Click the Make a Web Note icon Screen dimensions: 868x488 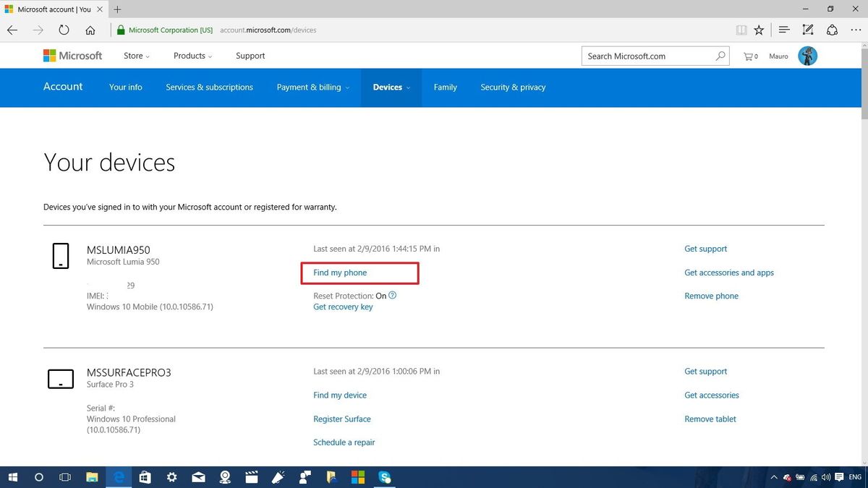tap(808, 30)
